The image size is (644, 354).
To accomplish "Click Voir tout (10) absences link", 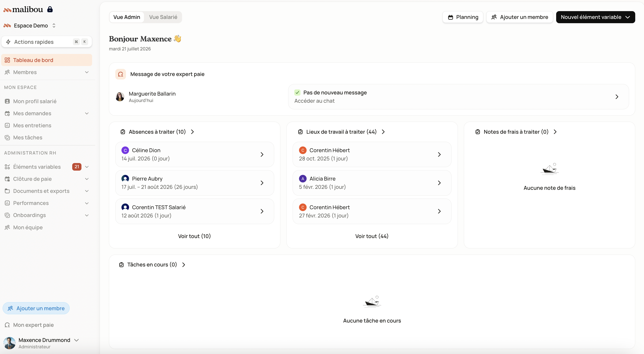I will click(x=194, y=236).
